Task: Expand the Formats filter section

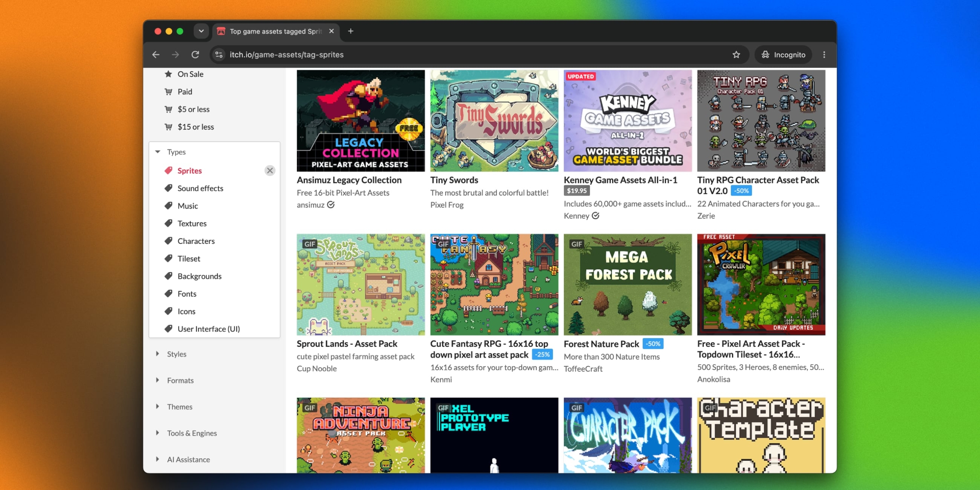Action: (180, 381)
